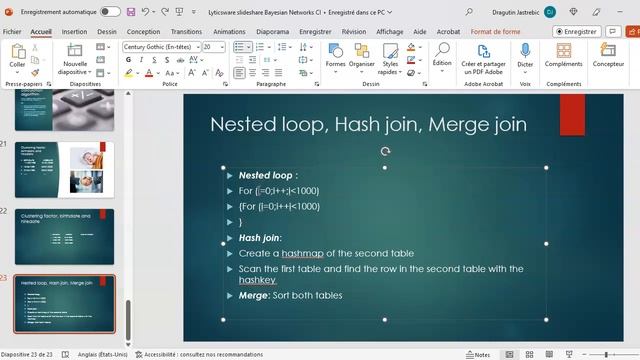Image resolution: width=640 pixels, height=360 pixels.
Task: Click the Dicter microphone icon
Action: 525,51
